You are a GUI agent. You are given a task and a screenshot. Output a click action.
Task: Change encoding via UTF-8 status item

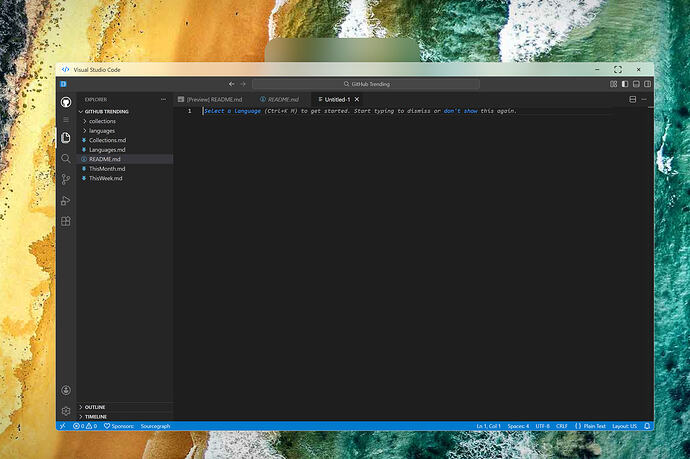[x=543, y=426]
